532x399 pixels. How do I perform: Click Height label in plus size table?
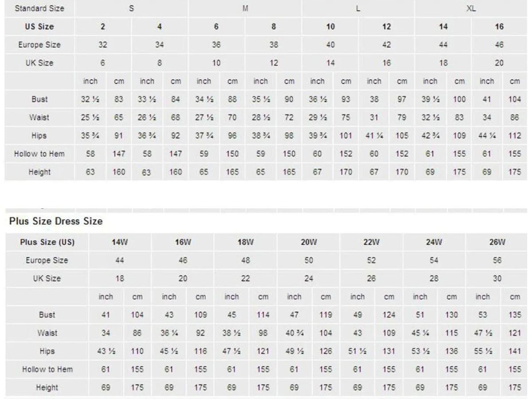point(47,387)
